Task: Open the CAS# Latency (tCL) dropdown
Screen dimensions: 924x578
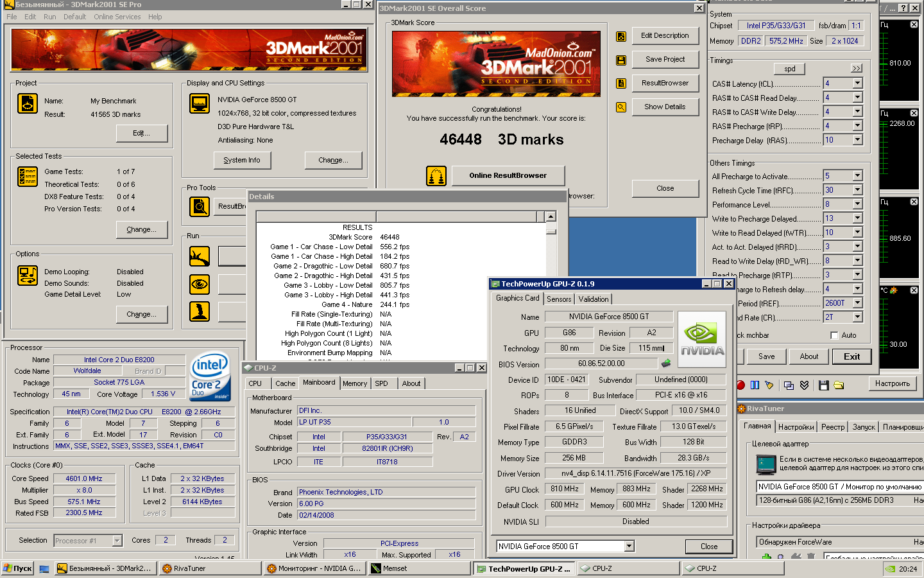Action: pos(857,83)
